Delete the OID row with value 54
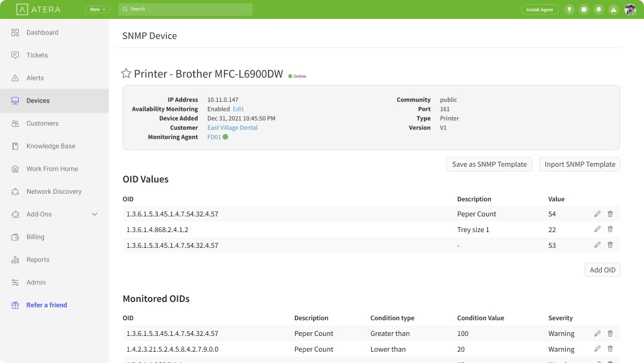The width and height of the screenshot is (644, 363). [610, 214]
